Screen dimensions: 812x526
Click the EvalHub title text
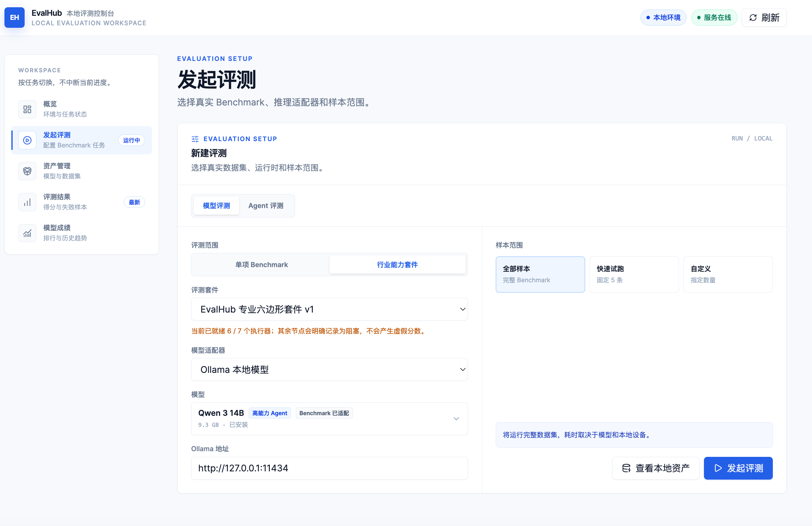pyautogui.click(x=47, y=13)
